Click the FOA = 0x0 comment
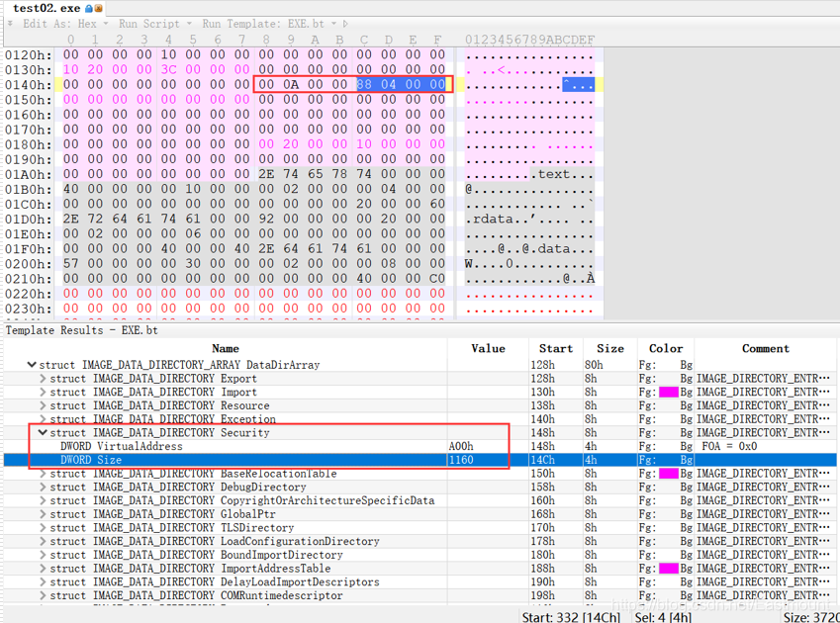This screenshot has width=840, height=623. point(729,446)
